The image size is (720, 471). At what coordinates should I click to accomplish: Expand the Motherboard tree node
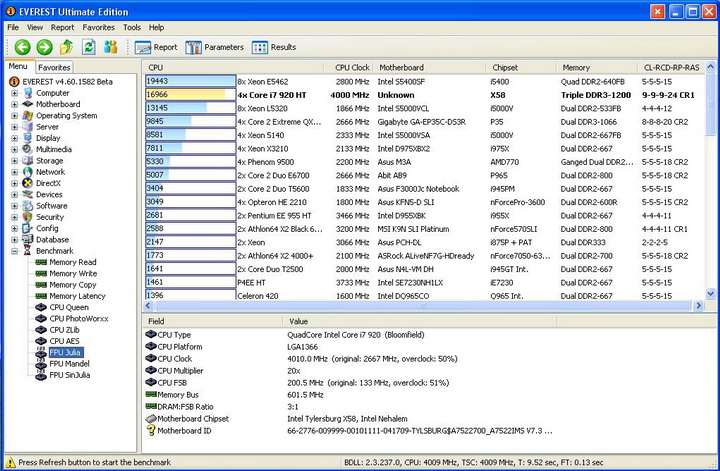point(14,104)
